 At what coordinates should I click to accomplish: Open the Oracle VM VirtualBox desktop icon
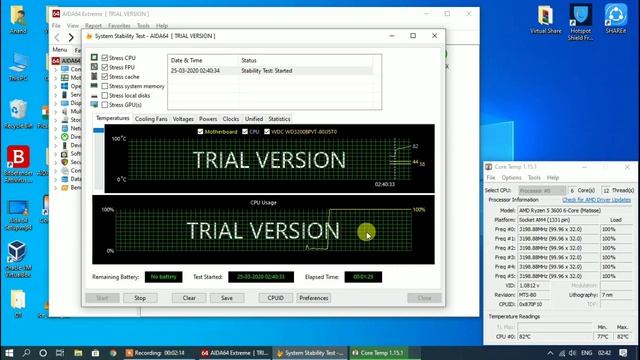(x=18, y=259)
